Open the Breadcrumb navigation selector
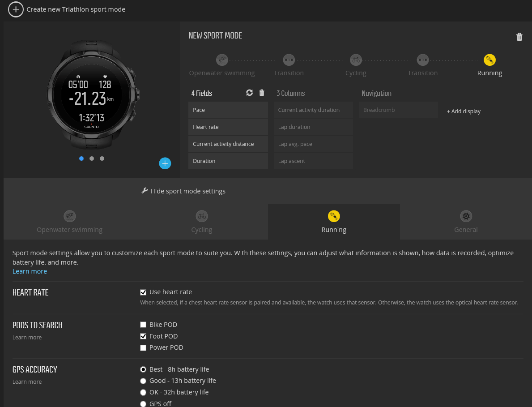 coord(398,110)
